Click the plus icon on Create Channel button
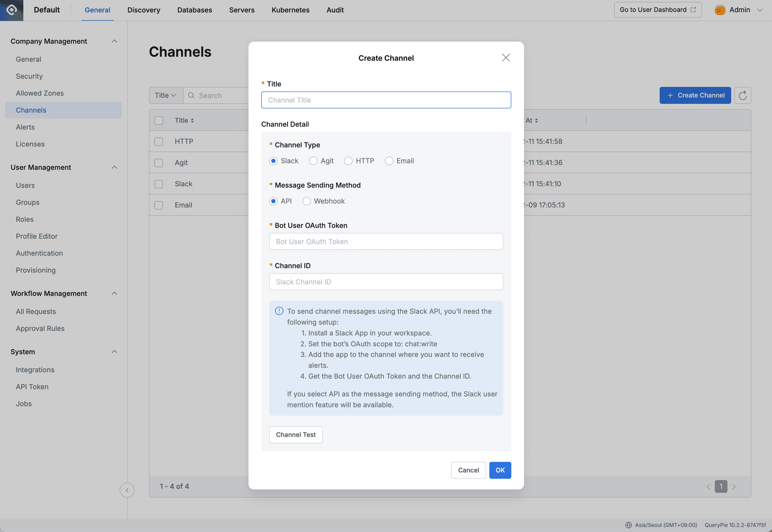This screenshot has height=532, width=772. pos(670,95)
